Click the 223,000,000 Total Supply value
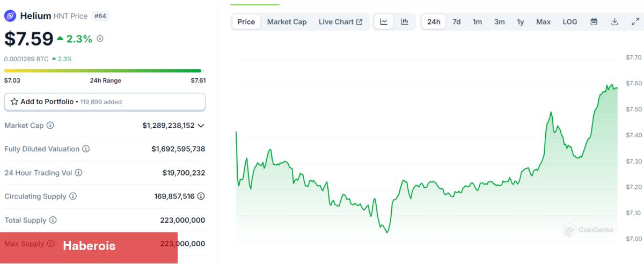The width and height of the screenshot is (644, 264). click(x=182, y=220)
